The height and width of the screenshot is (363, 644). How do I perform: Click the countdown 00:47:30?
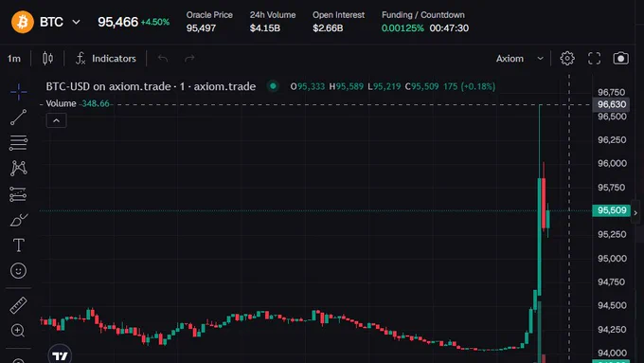point(449,28)
